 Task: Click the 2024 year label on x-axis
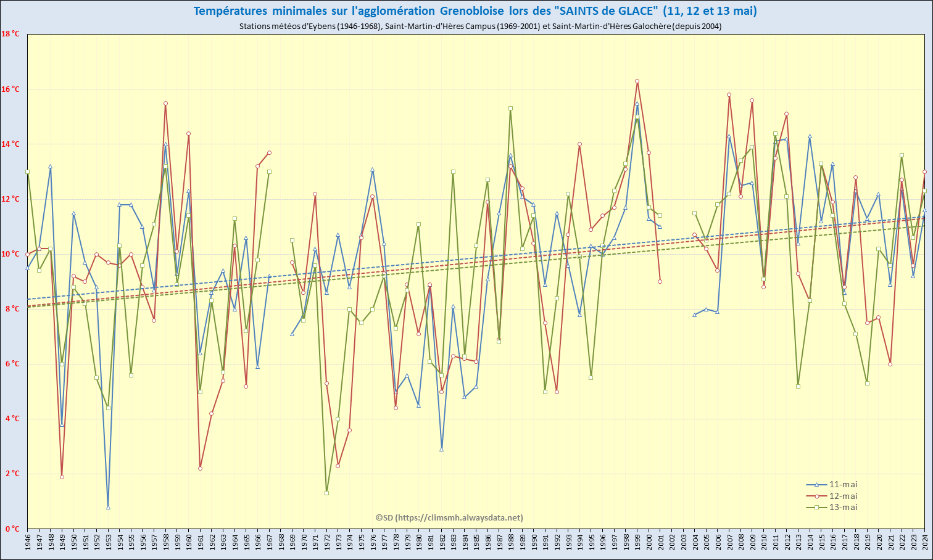[924, 542]
